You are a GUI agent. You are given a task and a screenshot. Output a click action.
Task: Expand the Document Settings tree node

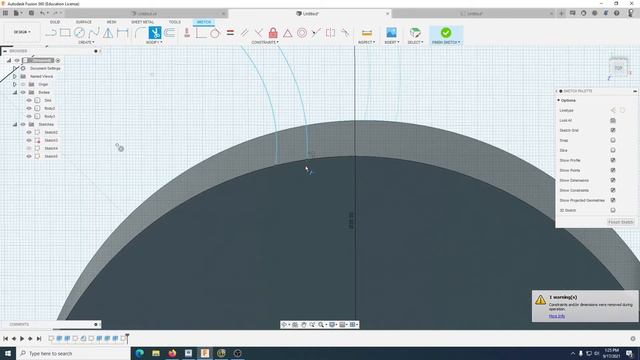coord(15,68)
